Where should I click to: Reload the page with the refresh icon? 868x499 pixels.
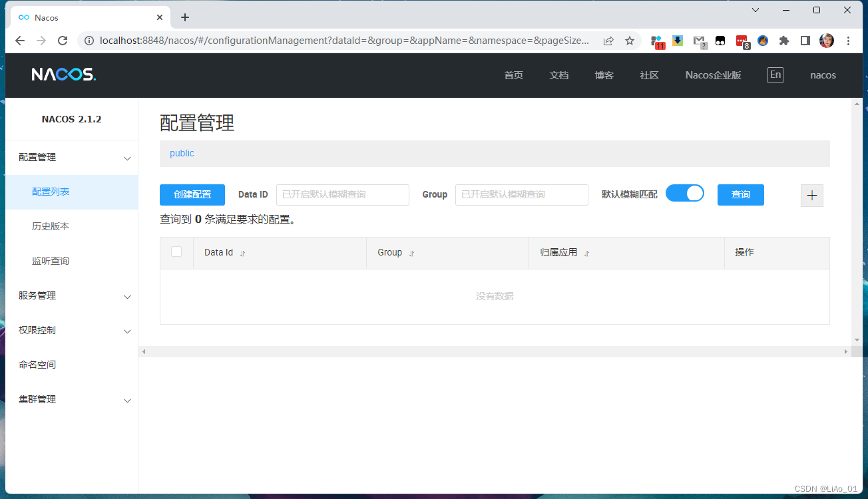pyautogui.click(x=63, y=41)
